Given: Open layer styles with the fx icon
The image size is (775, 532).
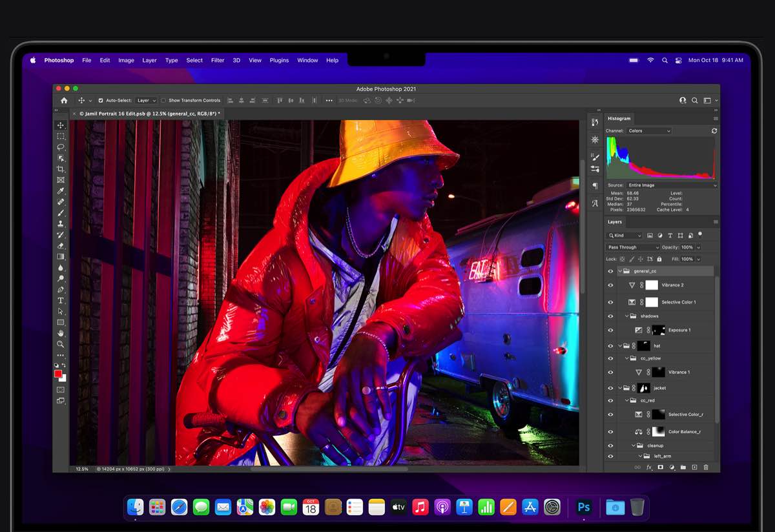Looking at the screenshot, I should click(649, 467).
